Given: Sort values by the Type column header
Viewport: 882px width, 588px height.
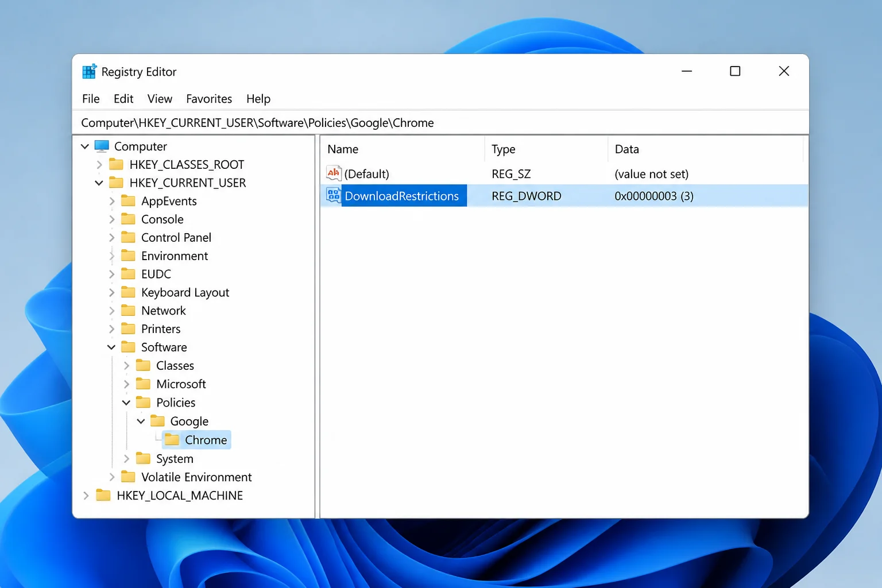Looking at the screenshot, I should (546, 149).
